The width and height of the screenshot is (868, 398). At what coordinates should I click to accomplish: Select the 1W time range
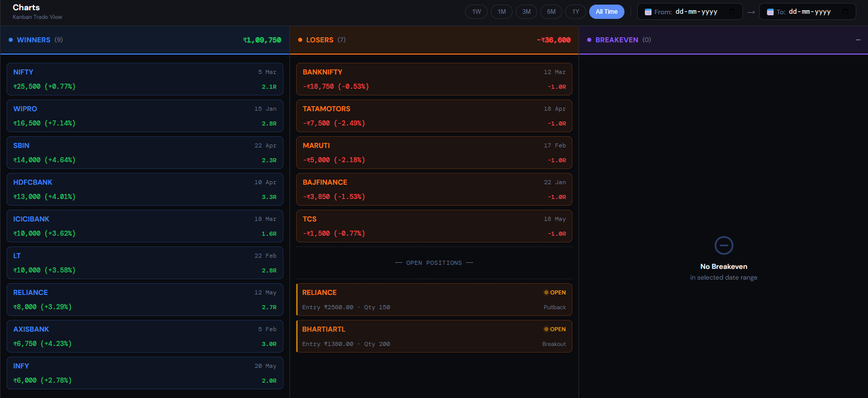click(x=476, y=12)
